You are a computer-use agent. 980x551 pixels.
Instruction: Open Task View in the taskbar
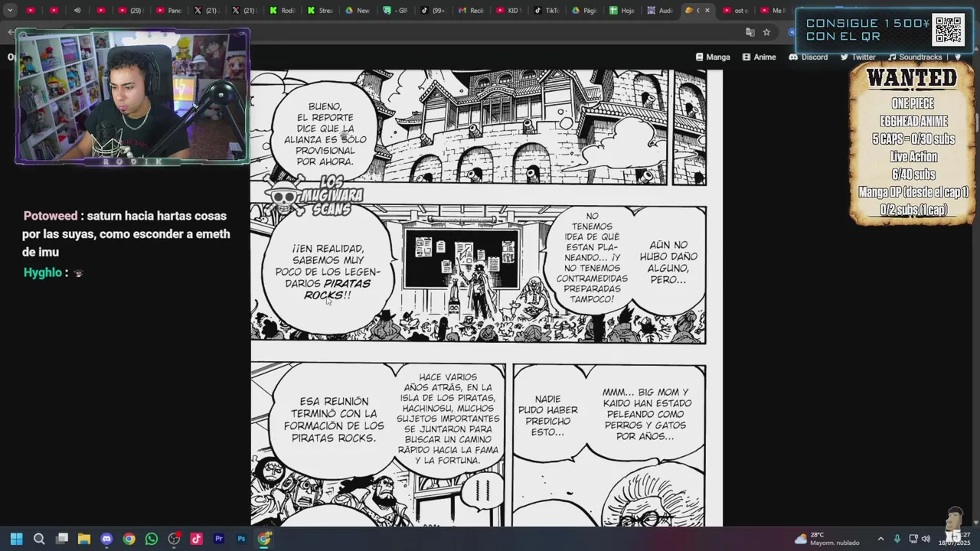tap(62, 539)
